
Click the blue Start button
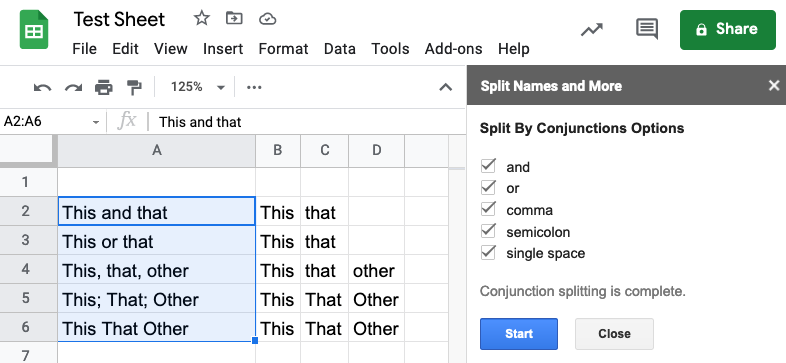coord(519,333)
